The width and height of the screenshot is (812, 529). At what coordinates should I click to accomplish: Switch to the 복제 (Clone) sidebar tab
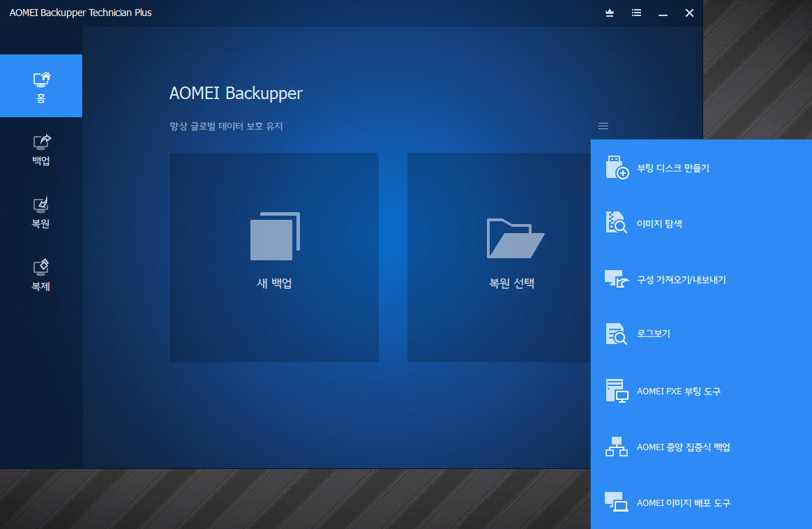pyautogui.click(x=41, y=274)
